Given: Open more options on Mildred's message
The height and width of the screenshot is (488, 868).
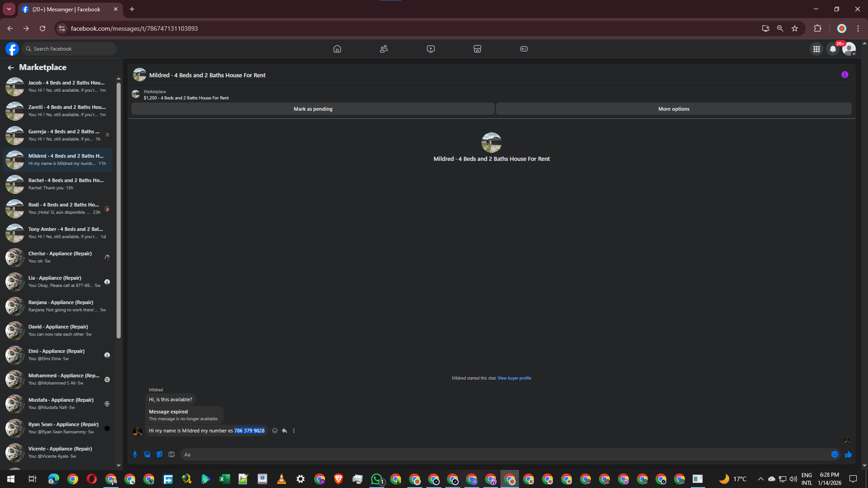Looking at the screenshot, I should pos(294,431).
